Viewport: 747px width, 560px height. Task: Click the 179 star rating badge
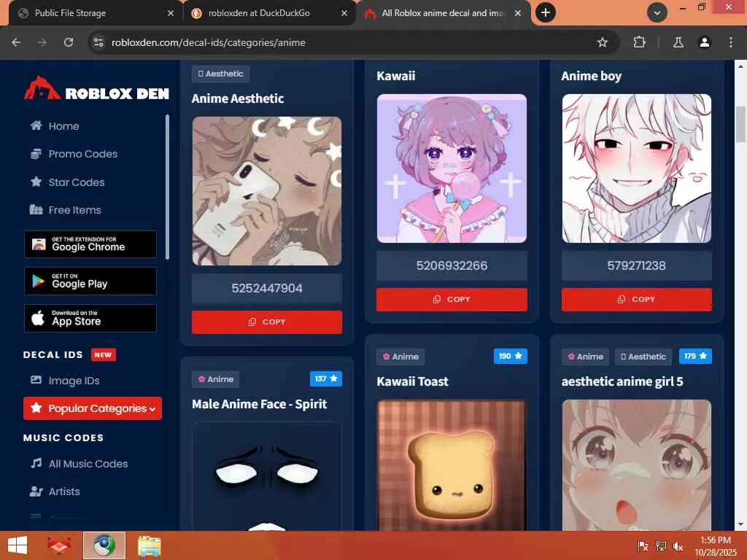point(695,356)
